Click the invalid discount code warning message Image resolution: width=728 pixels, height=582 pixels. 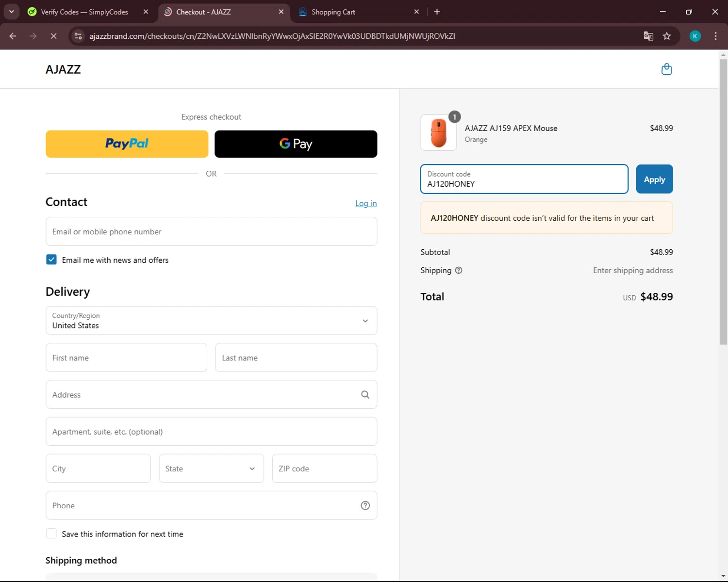(546, 218)
